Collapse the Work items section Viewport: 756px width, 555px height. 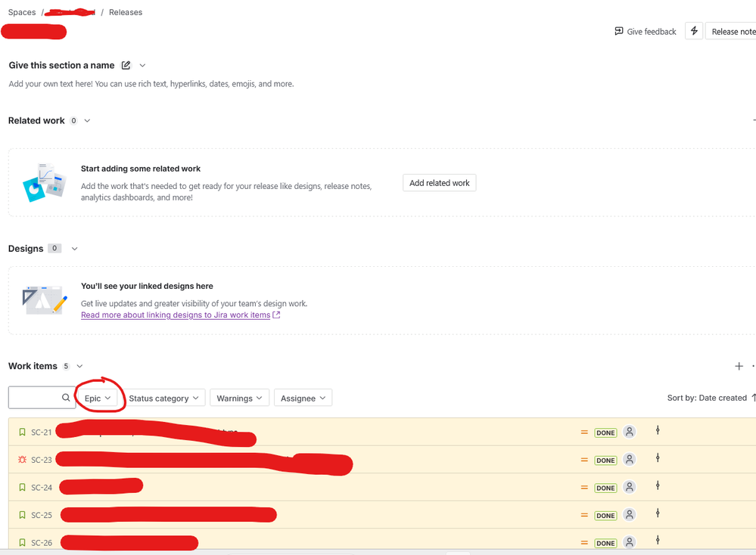pos(79,366)
